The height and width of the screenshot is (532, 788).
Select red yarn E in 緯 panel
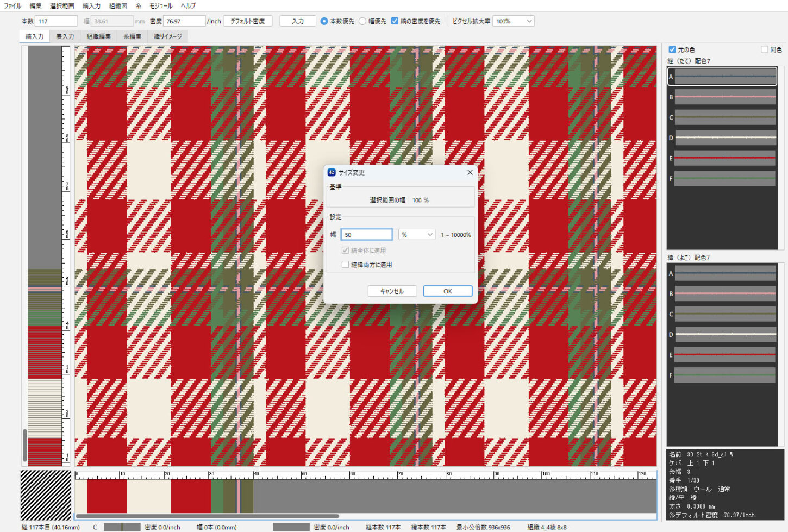click(x=724, y=355)
